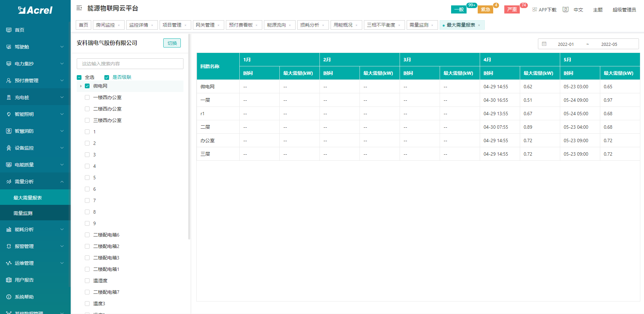Open the 一般 alerts button

459,9
